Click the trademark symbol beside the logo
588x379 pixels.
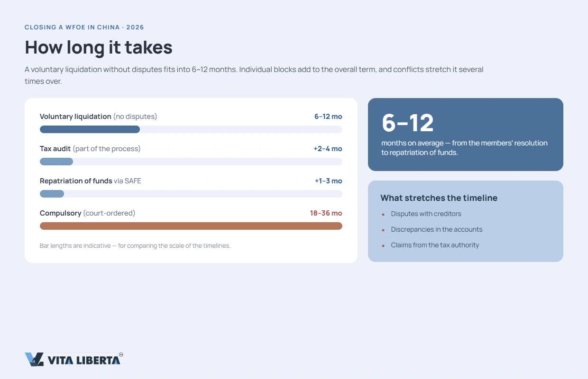(x=121, y=354)
